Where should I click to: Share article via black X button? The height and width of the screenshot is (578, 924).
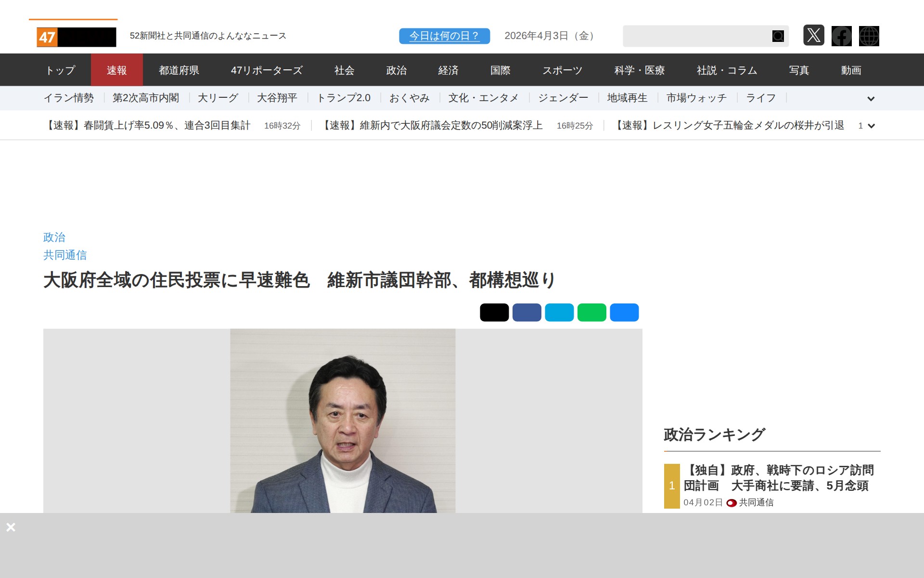pos(494,313)
